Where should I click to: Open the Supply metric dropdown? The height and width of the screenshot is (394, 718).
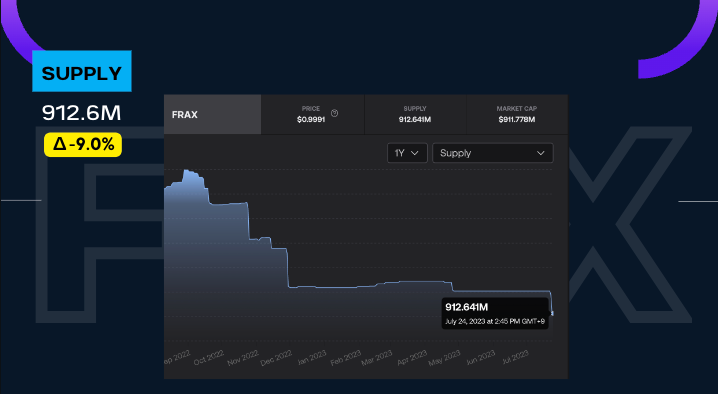click(x=493, y=153)
